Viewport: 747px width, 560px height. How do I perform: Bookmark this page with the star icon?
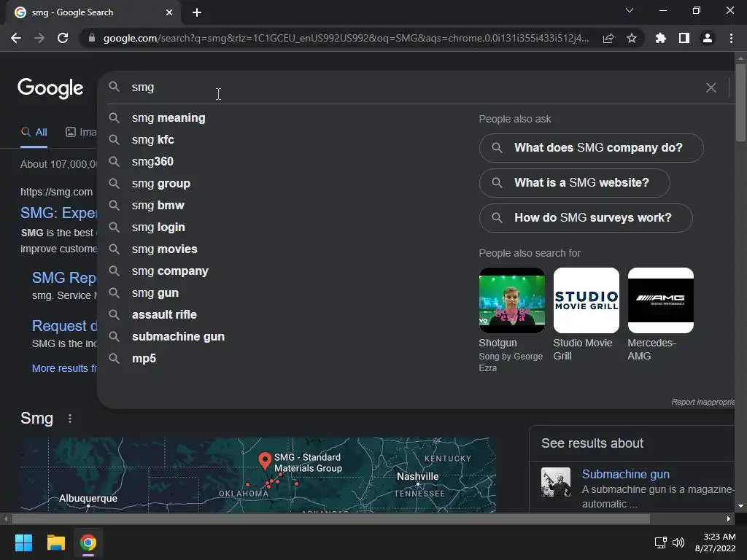632,38
